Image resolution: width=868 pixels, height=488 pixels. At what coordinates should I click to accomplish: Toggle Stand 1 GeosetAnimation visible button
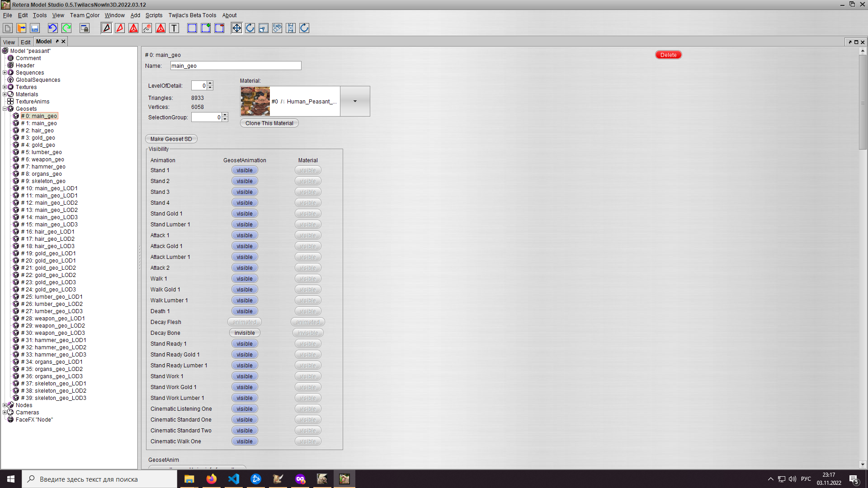pyautogui.click(x=245, y=170)
